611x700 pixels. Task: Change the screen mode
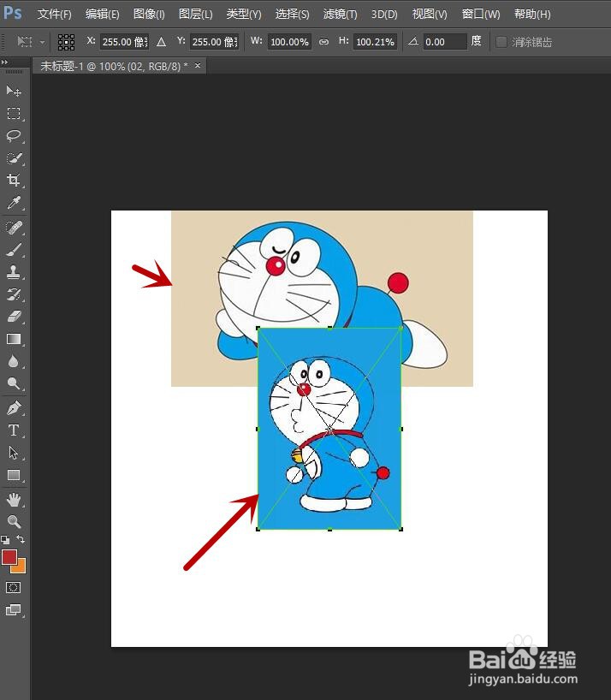tap(14, 610)
